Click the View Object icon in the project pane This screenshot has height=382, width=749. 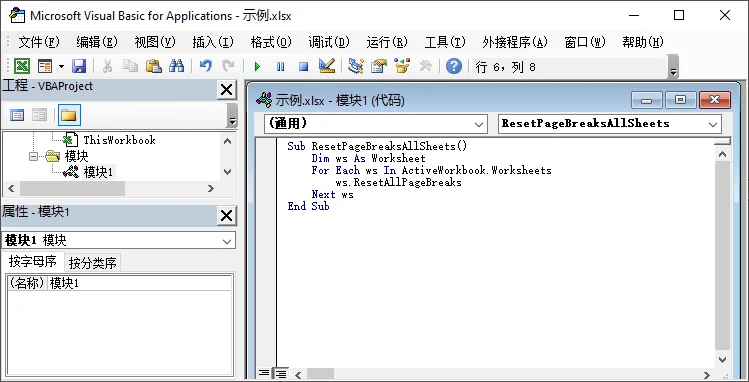40,115
